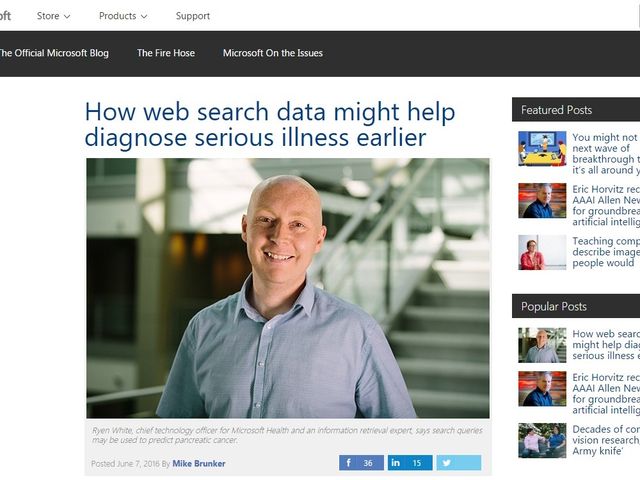Open The Fire Hose blog section

[166, 53]
